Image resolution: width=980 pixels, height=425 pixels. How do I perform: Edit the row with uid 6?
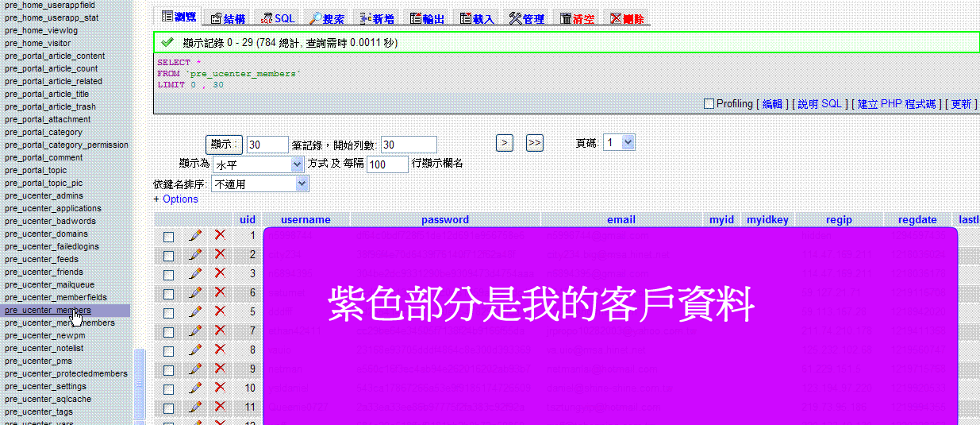coord(195,293)
